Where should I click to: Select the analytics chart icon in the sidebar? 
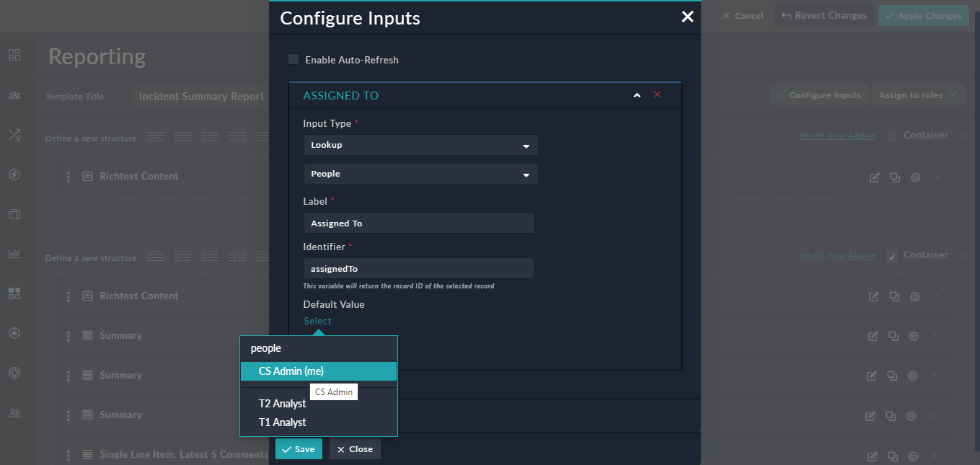point(14,253)
